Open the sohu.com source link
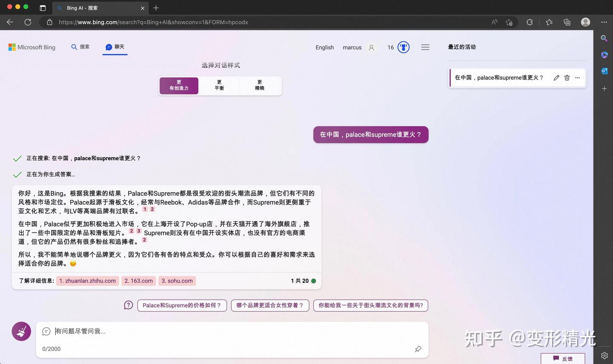613x364 pixels. coord(177,281)
